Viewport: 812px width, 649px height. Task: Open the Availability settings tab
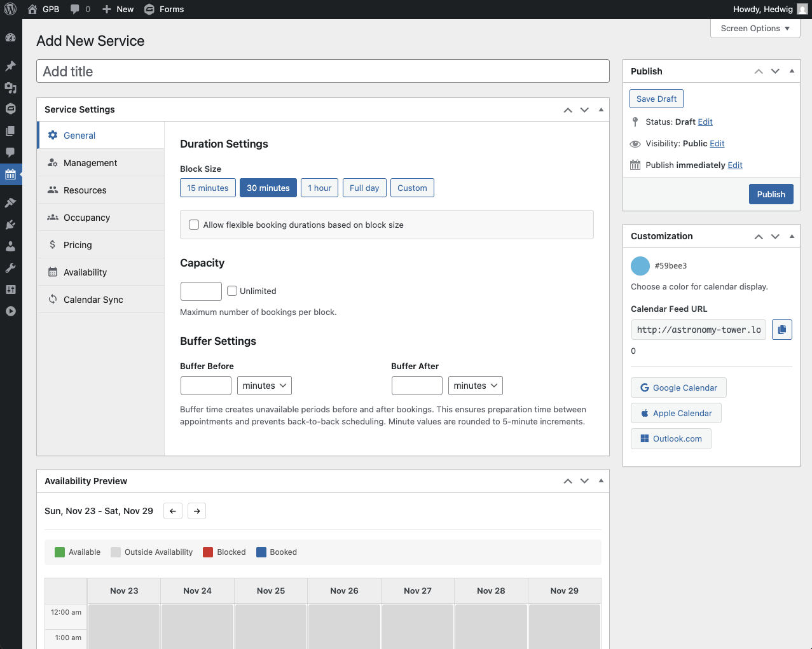coord(85,272)
